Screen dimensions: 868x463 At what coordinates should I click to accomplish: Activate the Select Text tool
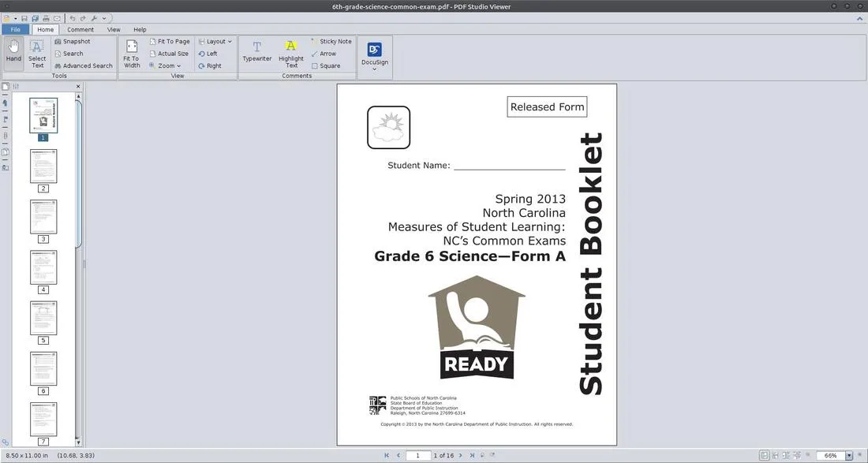(36, 53)
